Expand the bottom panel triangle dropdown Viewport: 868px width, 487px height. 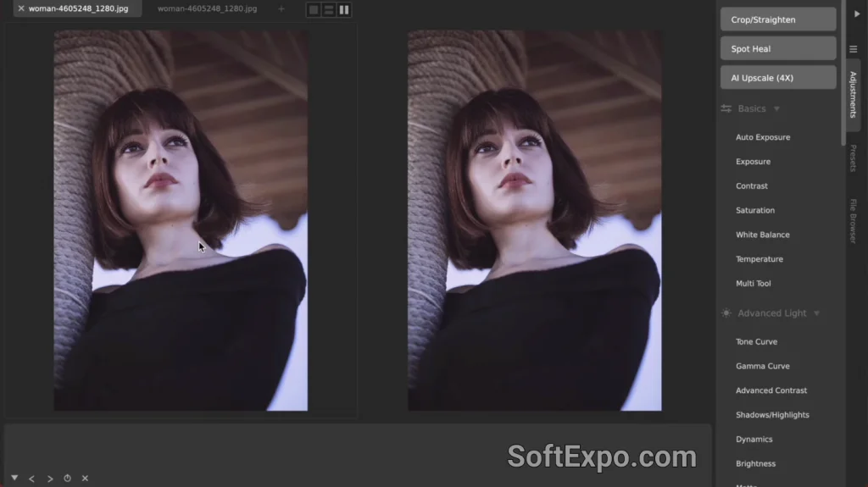point(14,478)
